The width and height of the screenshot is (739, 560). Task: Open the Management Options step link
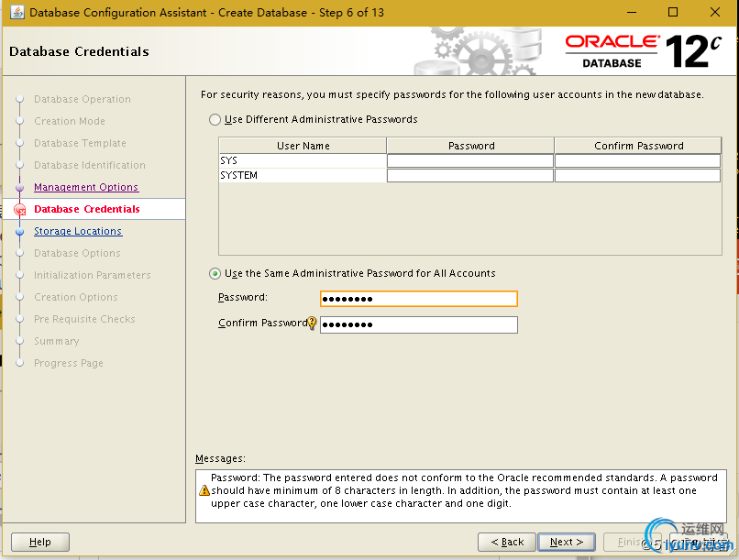point(86,187)
